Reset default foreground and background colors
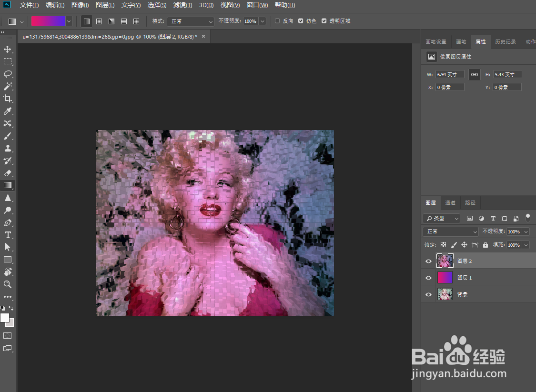 pyautogui.click(x=3, y=308)
